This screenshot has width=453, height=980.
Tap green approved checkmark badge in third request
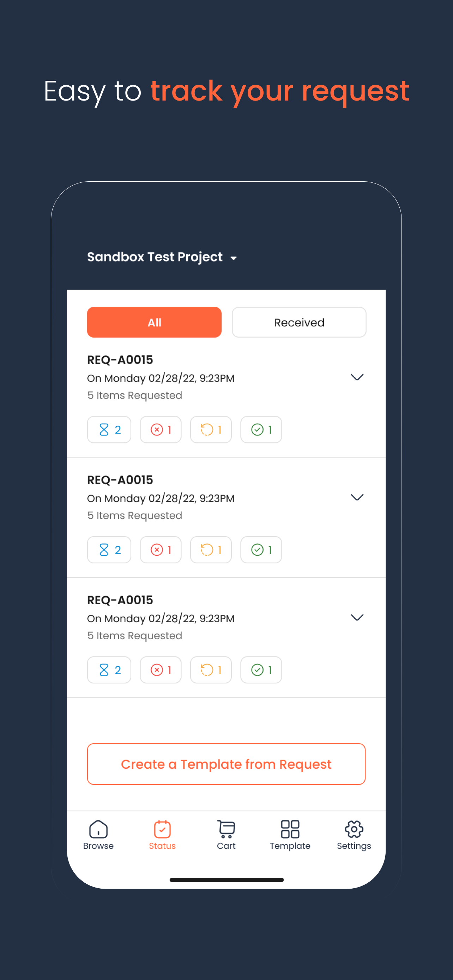(261, 670)
